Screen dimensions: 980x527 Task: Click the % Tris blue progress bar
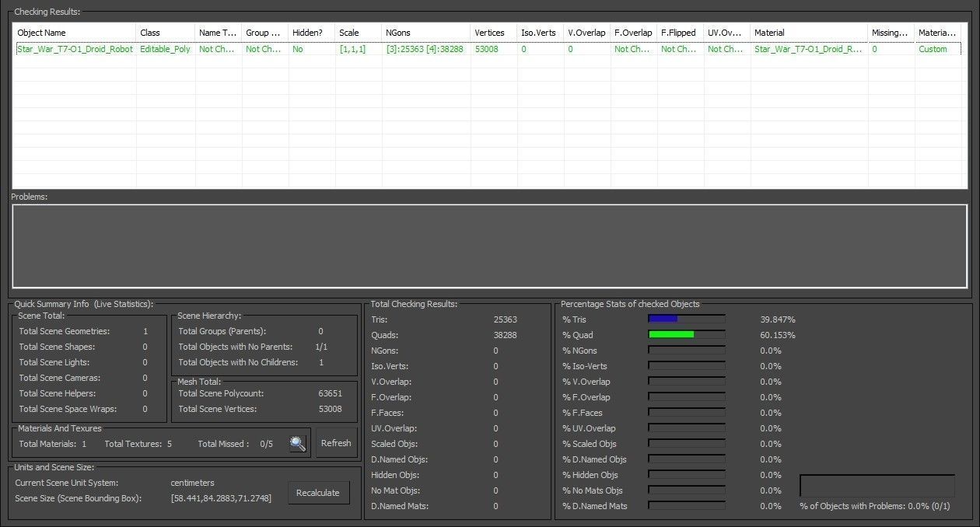point(687,319)
